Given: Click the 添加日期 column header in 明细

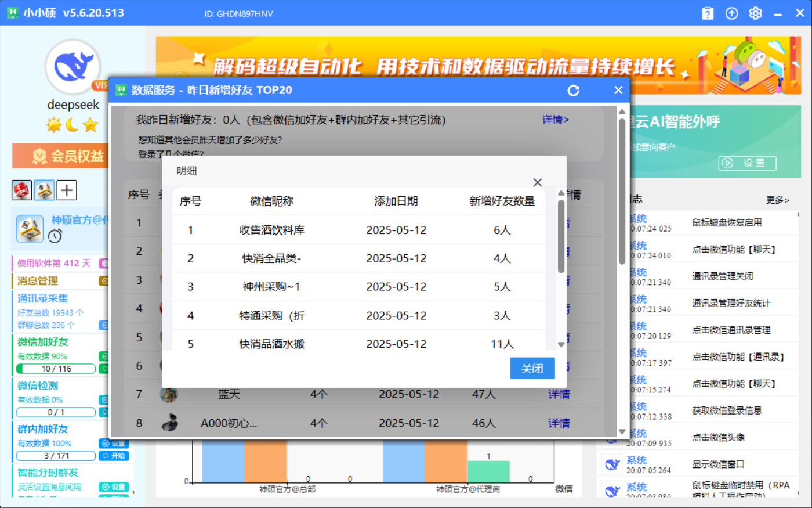Looking at the screenshot, I should [396, 201].
